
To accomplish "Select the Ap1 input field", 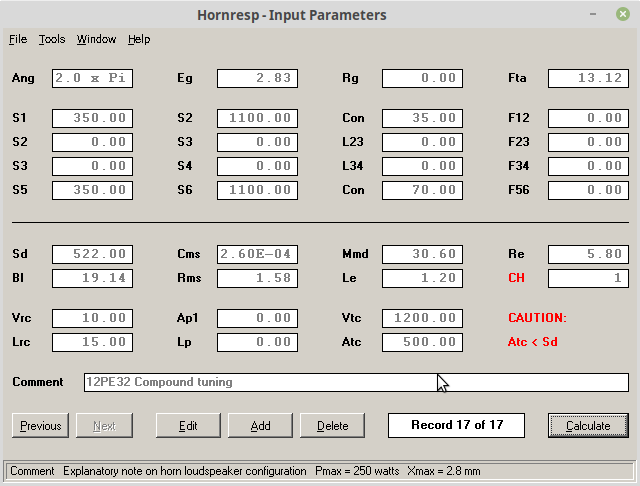I will pos(258,318).
